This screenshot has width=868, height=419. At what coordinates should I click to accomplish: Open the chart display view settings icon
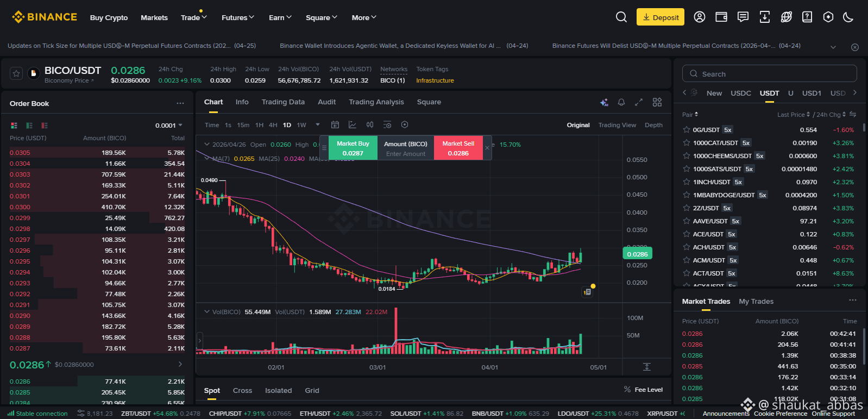click(387, 125)
